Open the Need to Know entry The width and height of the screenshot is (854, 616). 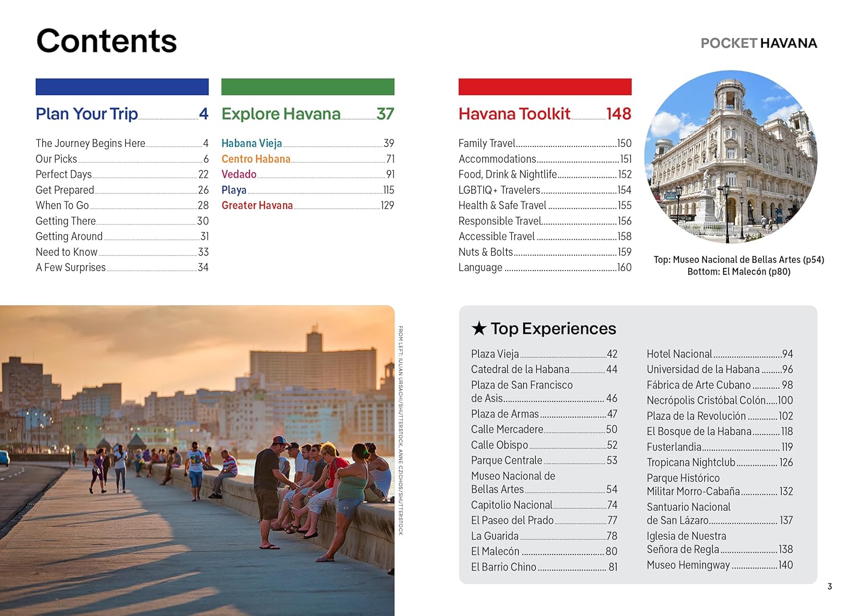pos(67,252)
